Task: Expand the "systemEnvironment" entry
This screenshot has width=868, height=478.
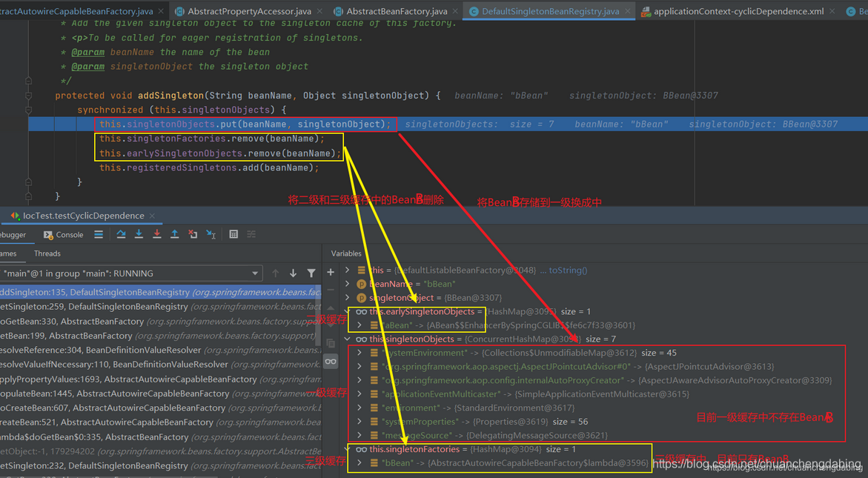Action: coord(360,353)
